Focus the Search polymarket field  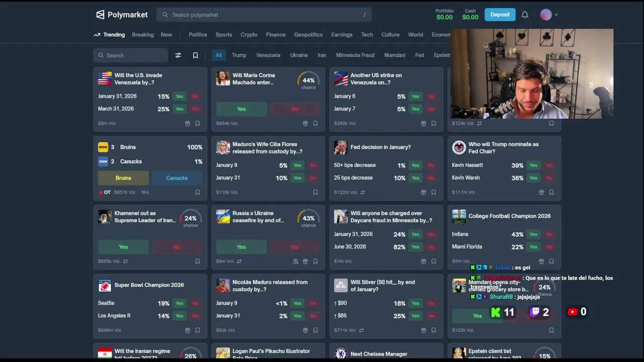click(264, 15)
